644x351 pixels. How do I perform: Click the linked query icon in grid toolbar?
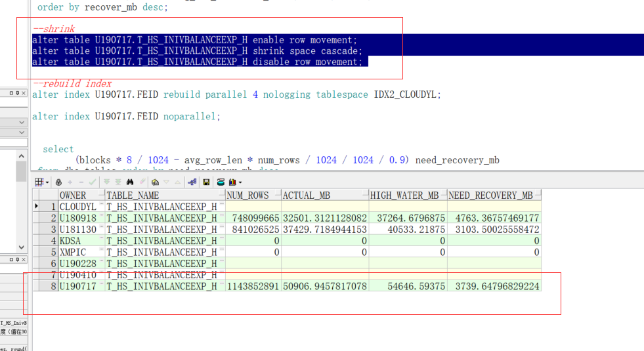pyautogui.click(x=193, y=182)
